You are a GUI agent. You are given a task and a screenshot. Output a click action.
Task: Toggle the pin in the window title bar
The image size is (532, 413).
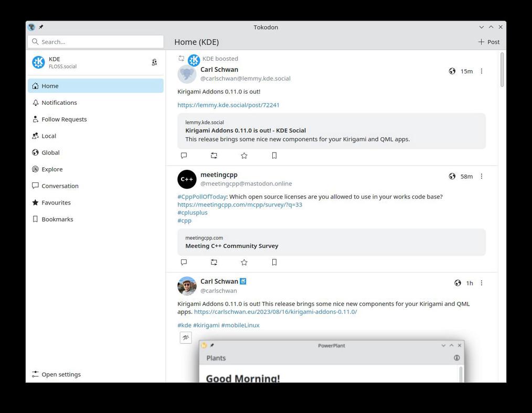tap(40, 27)
